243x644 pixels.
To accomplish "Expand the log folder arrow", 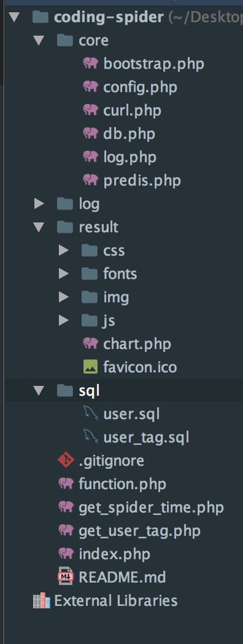I will (x=39, y=203).
